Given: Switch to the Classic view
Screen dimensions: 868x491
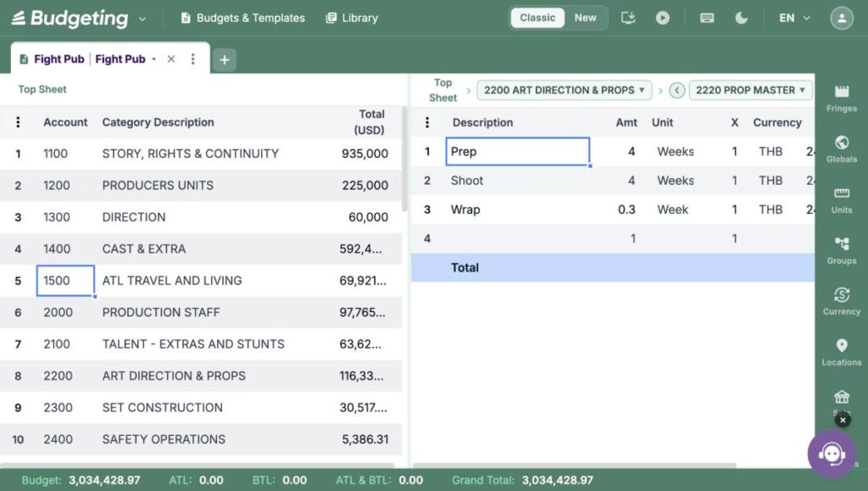Looking at the screenshot, I should click(537, 18).
